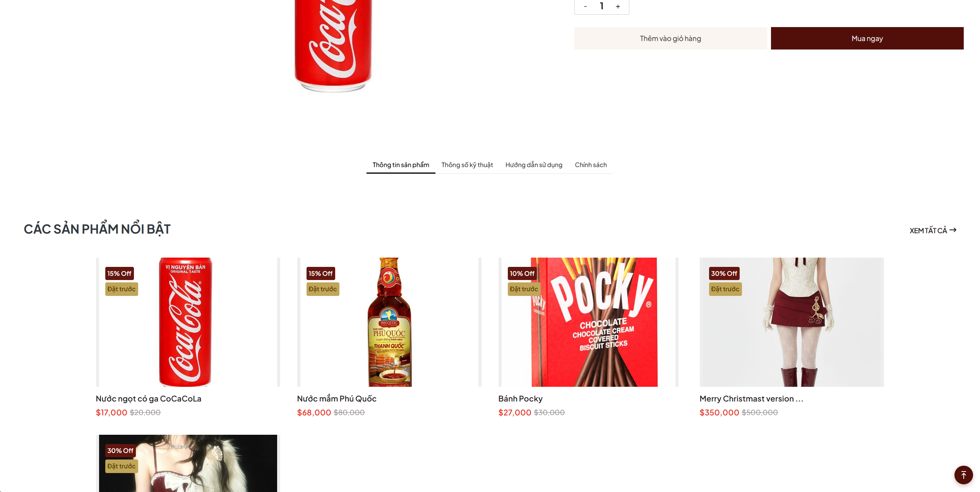The height and width of the screenshot is (492, 980).
Task: Click "Nước ngọt có ga CoCaCoLa" title
Action: pos(148,398)
